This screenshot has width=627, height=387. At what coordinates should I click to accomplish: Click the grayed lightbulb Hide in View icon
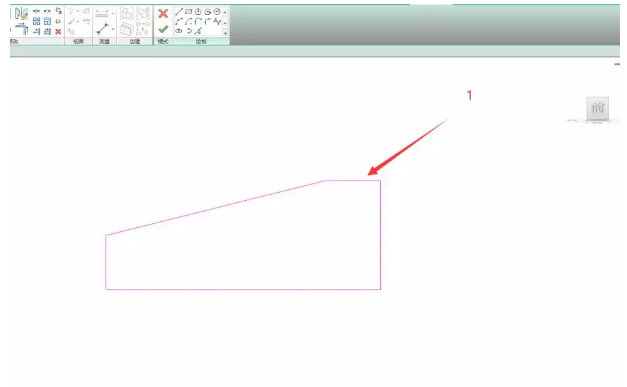(71, 11)
